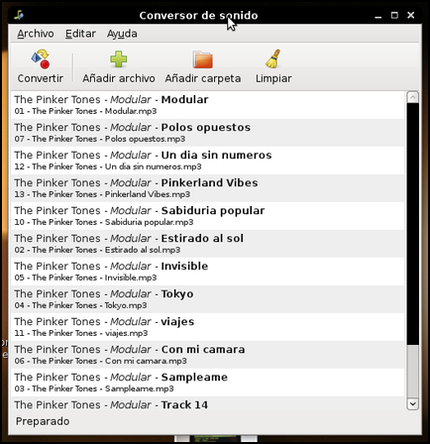The width and height of the screenshot is (430, 444).
Task: Open the Archivo menu
Action: [36, 34]
